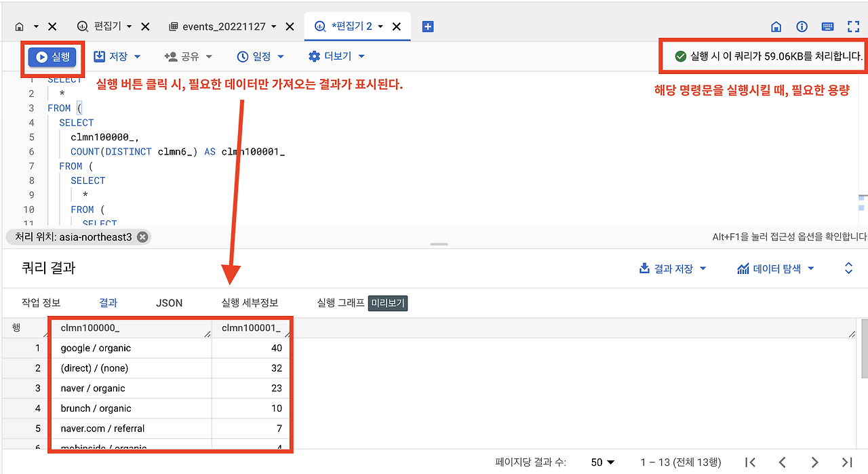Click the 미리보기 preview badge
The width and height of the screenshot is (868, 474).
coord(387,303)
